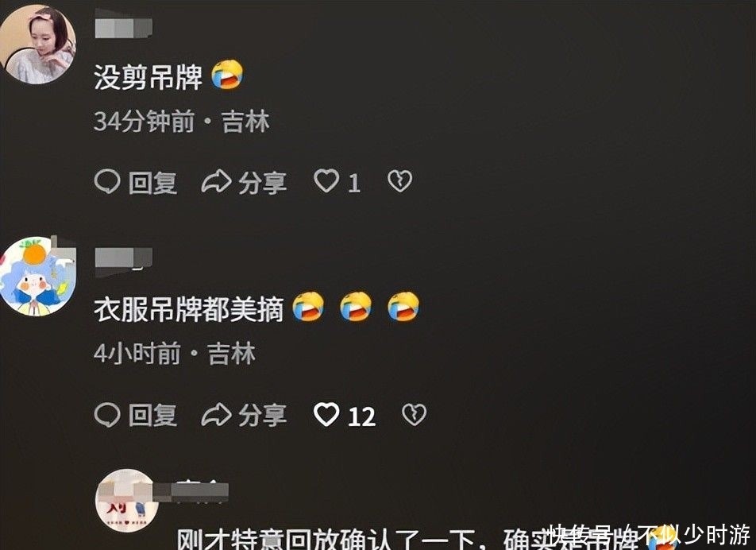Click the share arrow icon under 没剪吊牌 comment

pyautogui.click(x=217, y=182)
